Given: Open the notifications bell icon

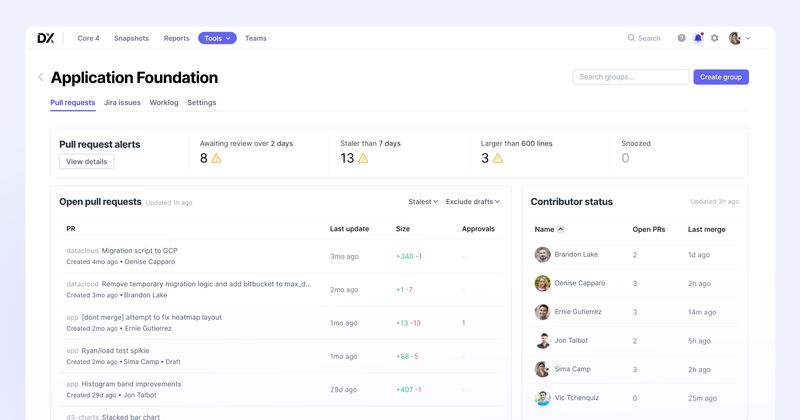Looking at the screenshot, I should (698, 38).
